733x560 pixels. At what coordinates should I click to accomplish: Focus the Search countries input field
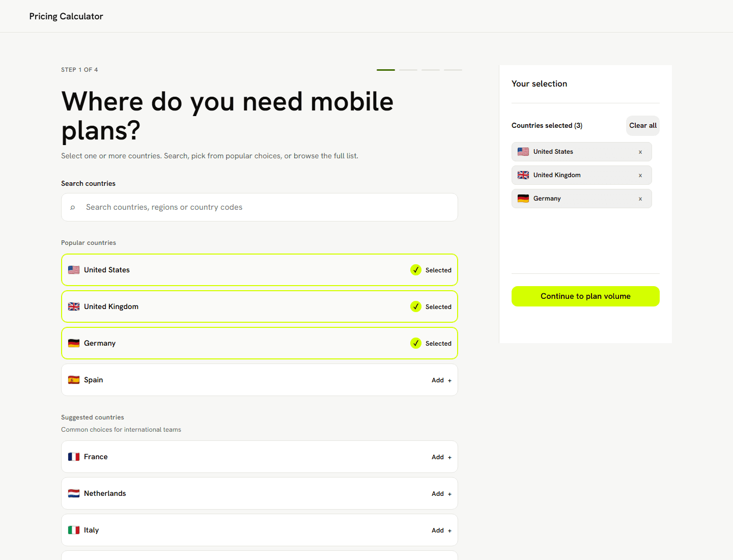260,207
